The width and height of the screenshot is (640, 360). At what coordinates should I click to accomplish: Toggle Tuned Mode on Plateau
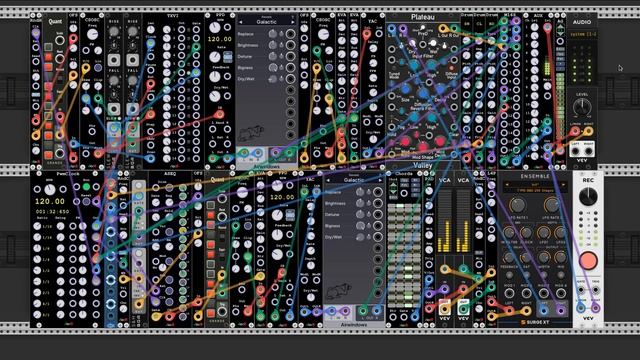[393, 68]
